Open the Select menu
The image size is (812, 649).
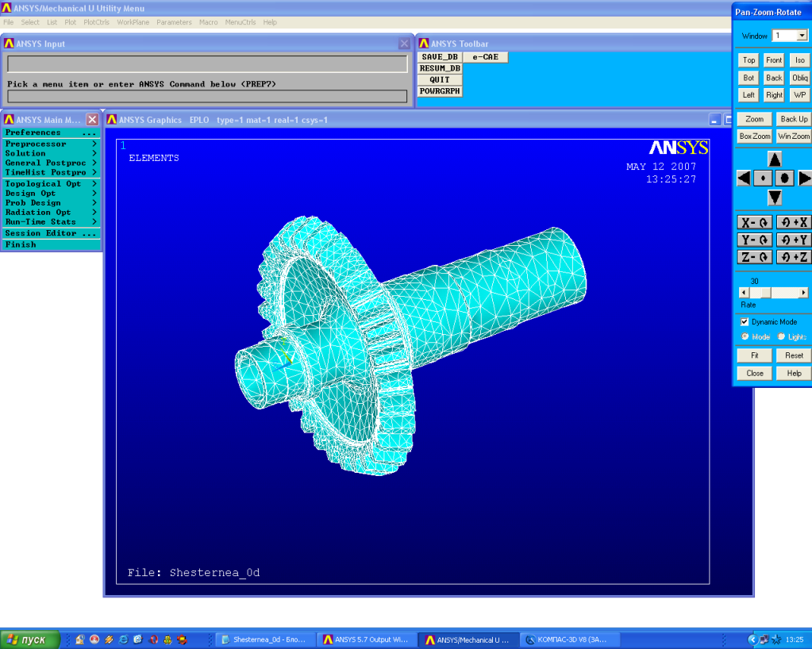[x=30, y=22]
